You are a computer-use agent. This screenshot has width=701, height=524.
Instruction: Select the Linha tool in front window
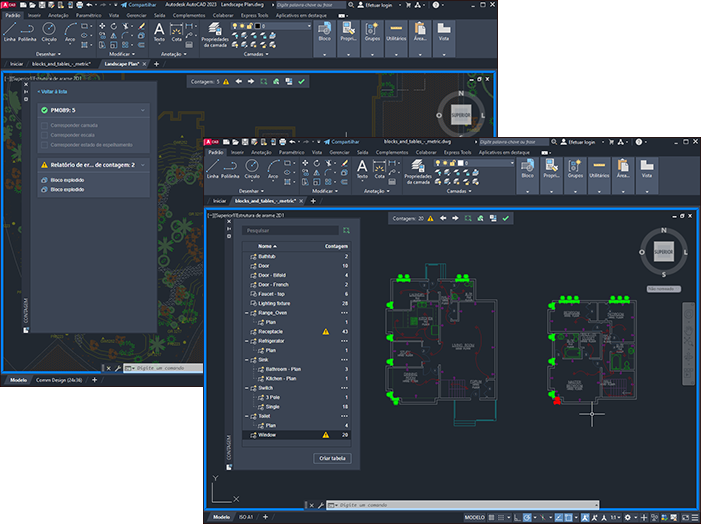pyautogui.click(x=212, y=168)
